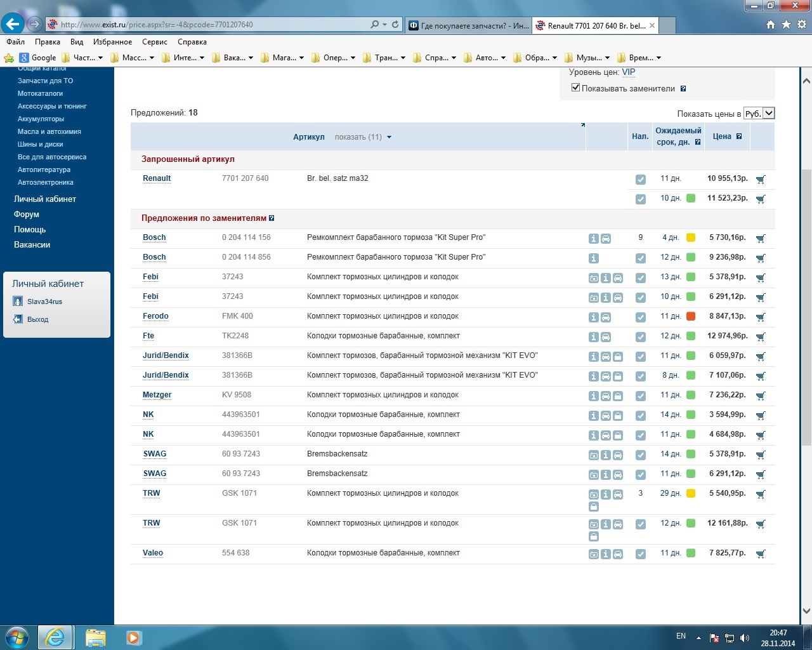Expand the Google bookmarks folder dropdown
Viewport: 812px width, 650px height.
(39, 58)
